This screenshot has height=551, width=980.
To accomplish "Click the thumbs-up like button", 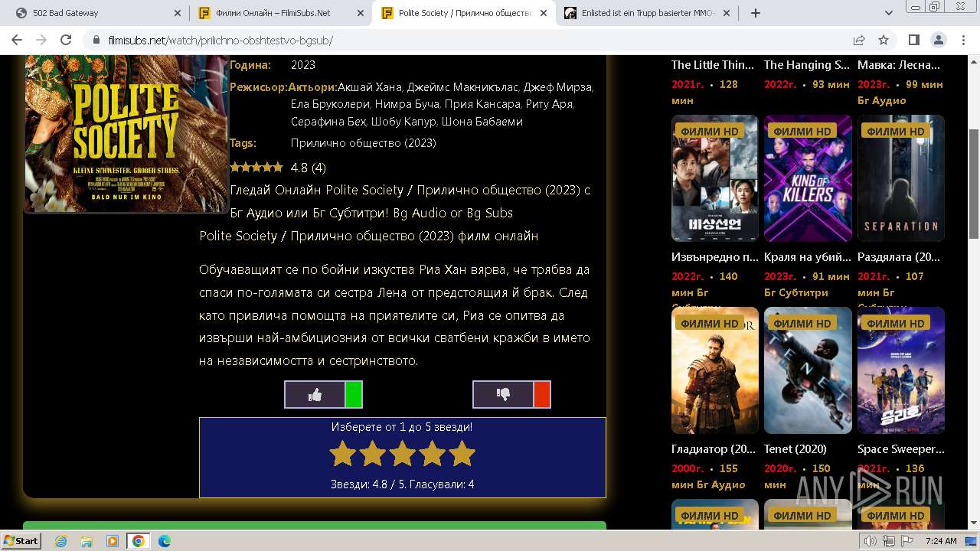I will tap(315, 394).
